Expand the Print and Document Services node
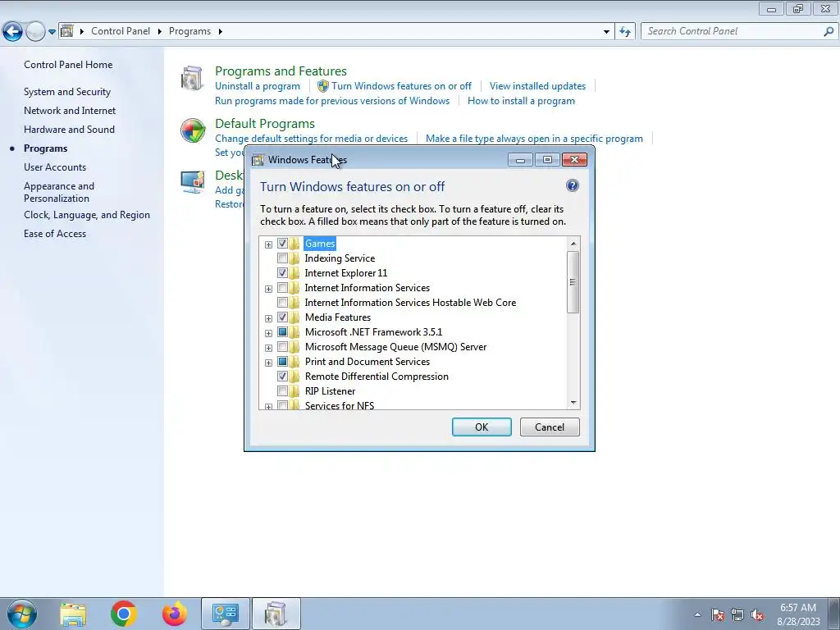This screenshot has width=840, height=630. (x=268, y=363)
